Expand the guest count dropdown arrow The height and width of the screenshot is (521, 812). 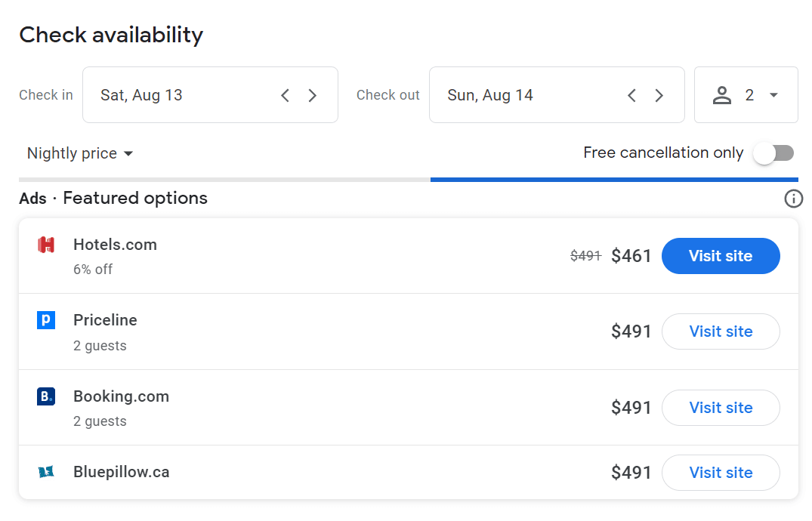[773, 95]
